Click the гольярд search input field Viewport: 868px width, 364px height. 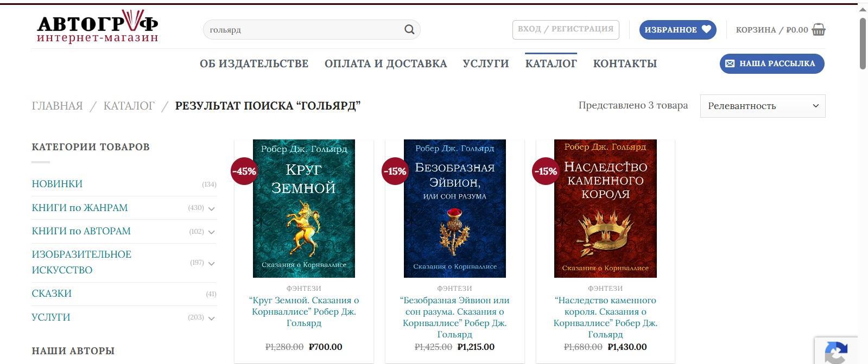[304, 29]
